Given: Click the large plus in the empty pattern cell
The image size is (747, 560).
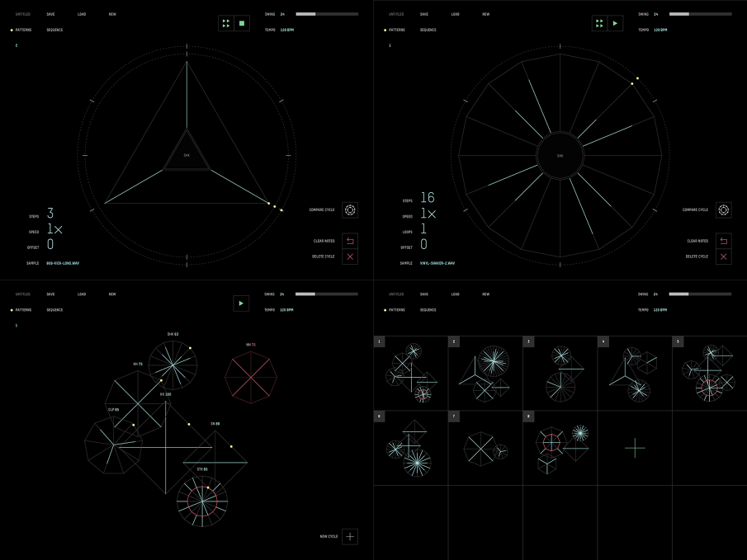Looking at the screenshot, I should [x=634, y=448].
